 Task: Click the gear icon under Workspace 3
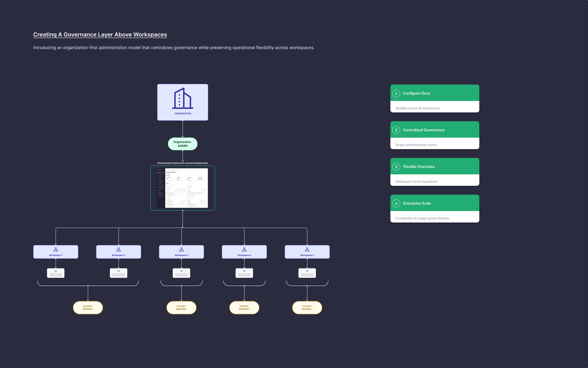click(x=181, y=271)
